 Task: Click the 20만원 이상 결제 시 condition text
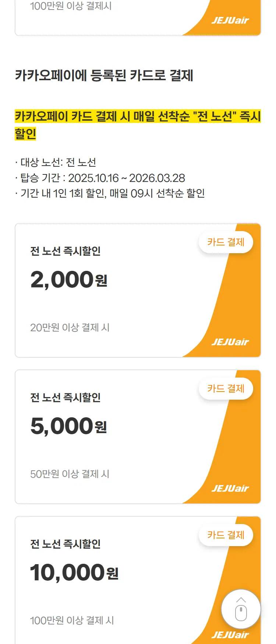70,328
